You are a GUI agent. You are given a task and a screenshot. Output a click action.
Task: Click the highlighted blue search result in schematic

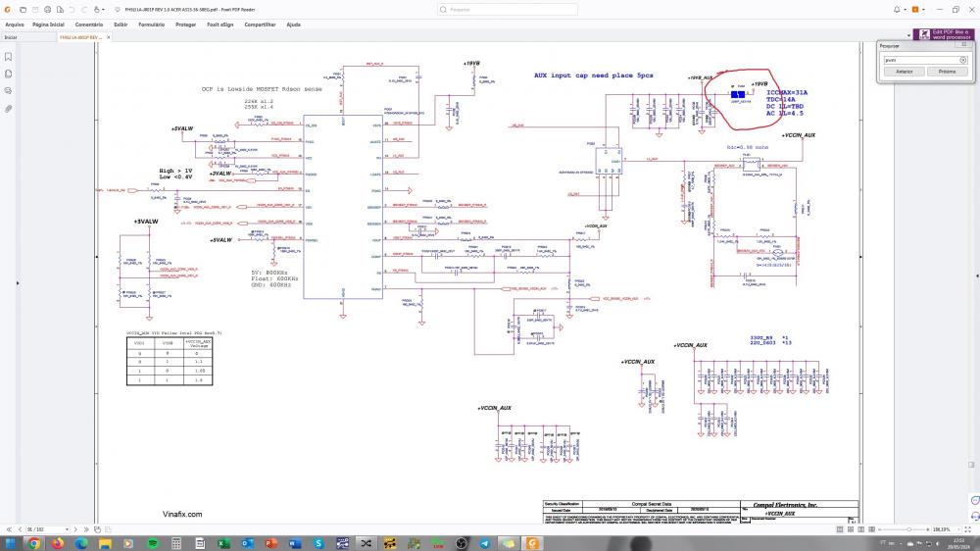click(738, 94)
